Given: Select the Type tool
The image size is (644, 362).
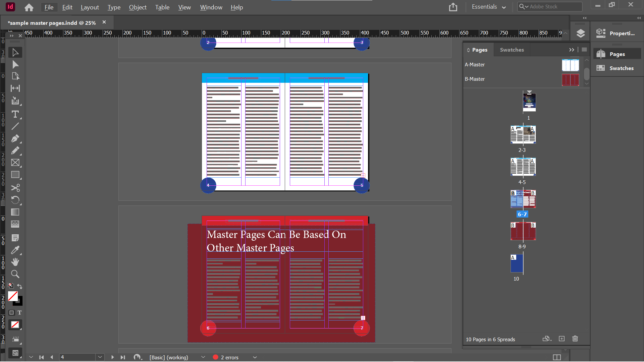Looking at the screenshot, I should coord(15,114).
